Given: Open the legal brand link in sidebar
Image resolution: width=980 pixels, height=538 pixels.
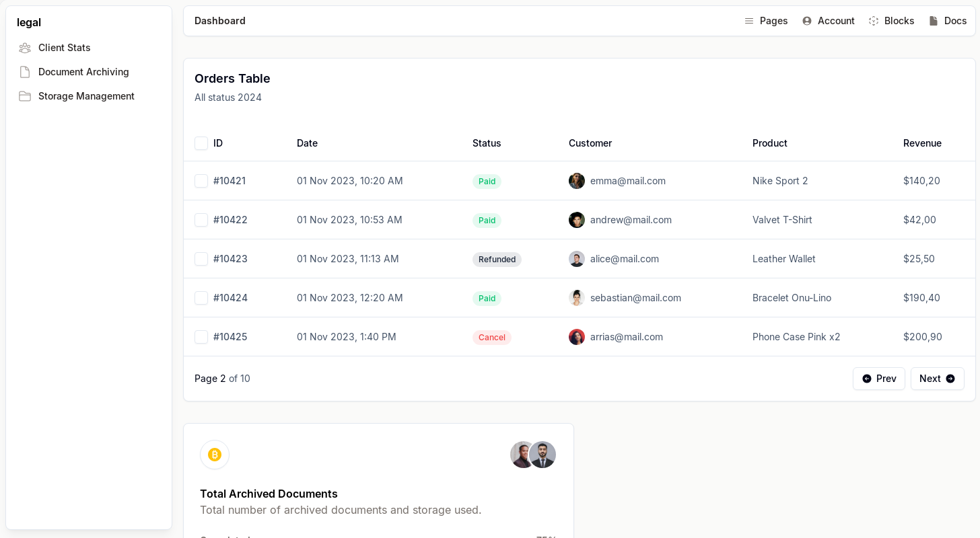Looking at the screenshot, I should pos(29,22).
